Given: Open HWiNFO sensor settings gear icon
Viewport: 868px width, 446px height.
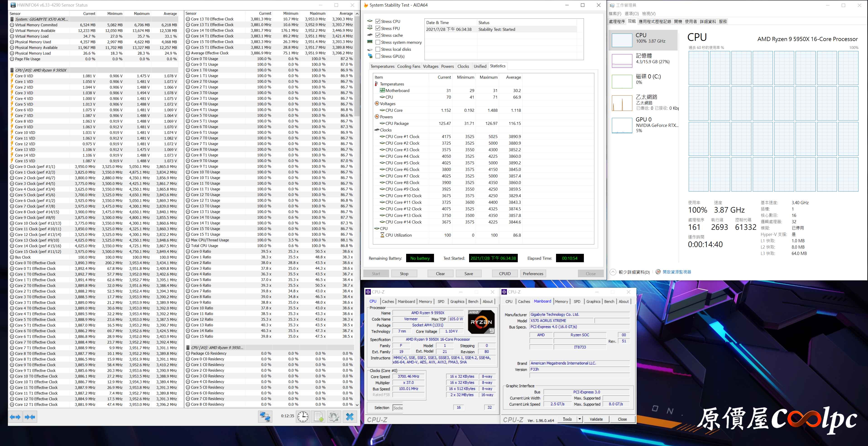Looking at the screenshot, I should [334, 417].
